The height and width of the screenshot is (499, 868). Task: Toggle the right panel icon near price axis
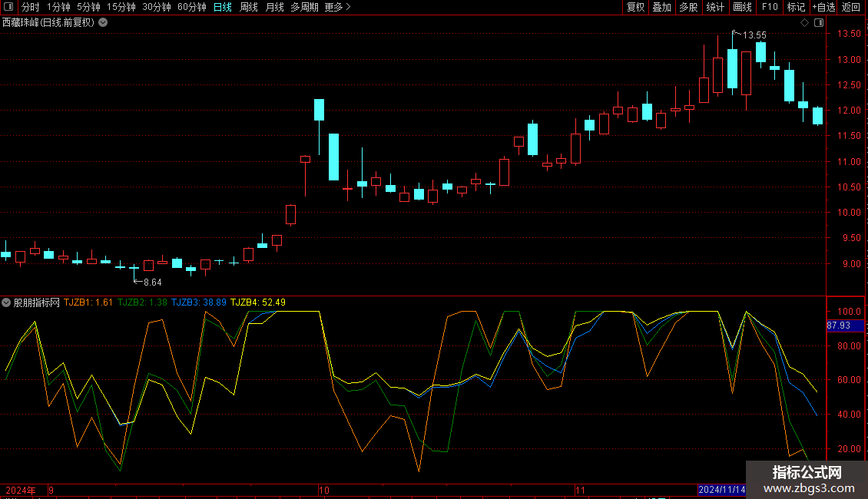(819, 23)
